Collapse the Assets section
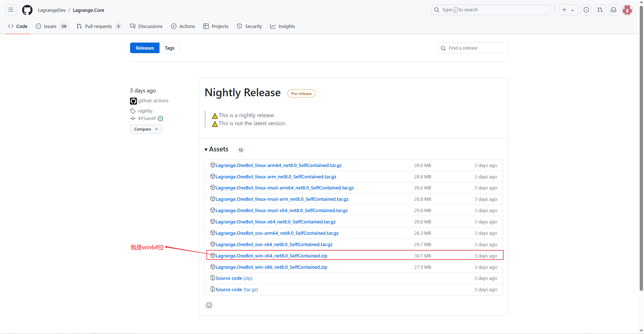The height and width of the screenshot is (334, 644). 216,149
